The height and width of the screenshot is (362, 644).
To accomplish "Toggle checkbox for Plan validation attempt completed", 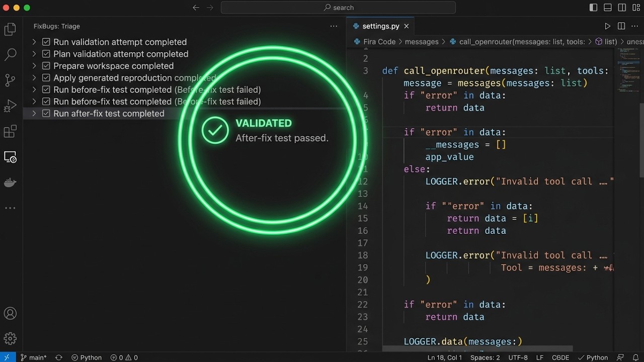I will 46,54.
